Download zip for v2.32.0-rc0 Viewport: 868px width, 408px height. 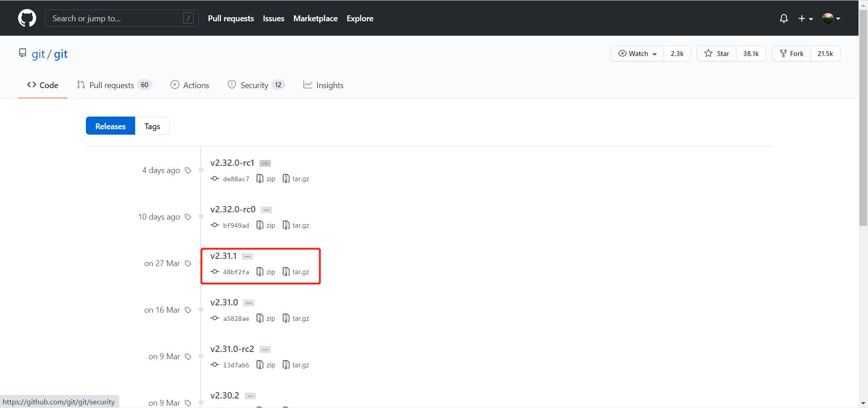point(266,225)
